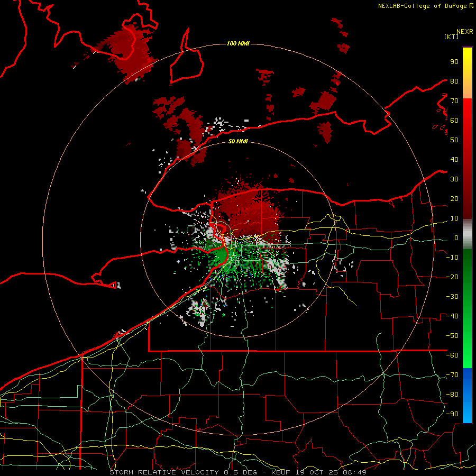Click the 100 NMI range ring label

coord(238,44)
